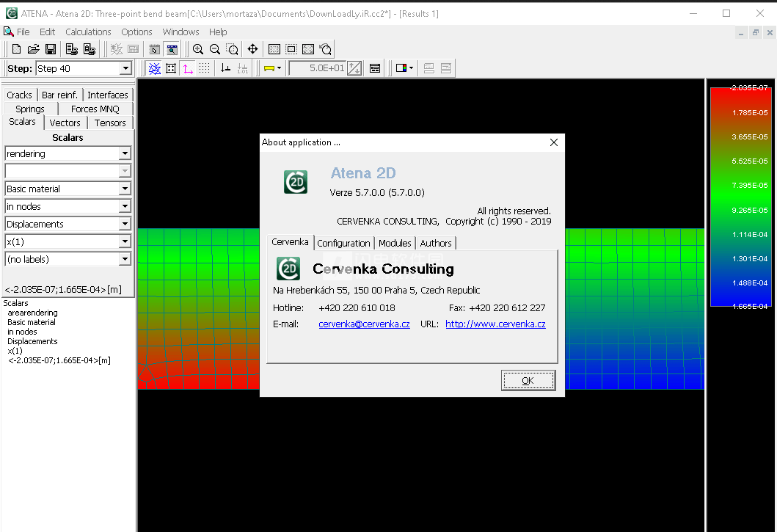Click the window-with-magnifier toolbar icon
Image resolution: width=777 pixels, height=532 pixels.
pos(172,49)
